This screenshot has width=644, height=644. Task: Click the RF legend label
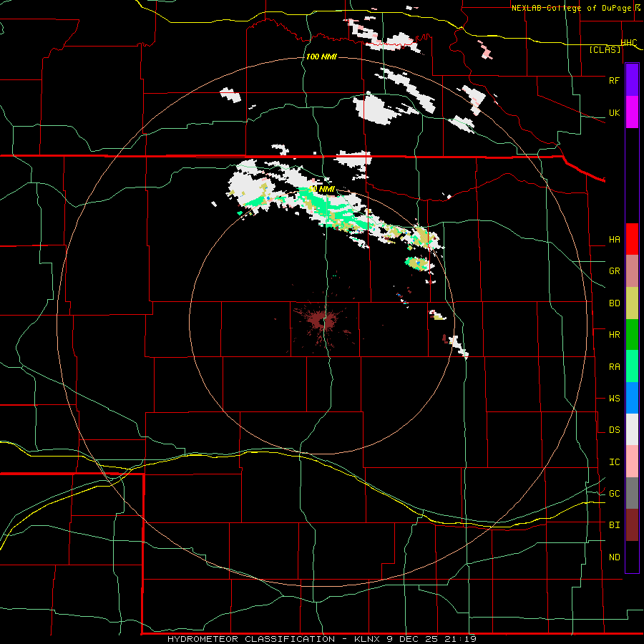(x=614, y=80)
